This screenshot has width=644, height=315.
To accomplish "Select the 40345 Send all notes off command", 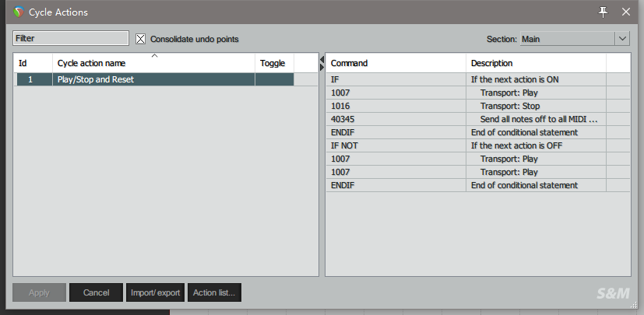I will 477,119.
